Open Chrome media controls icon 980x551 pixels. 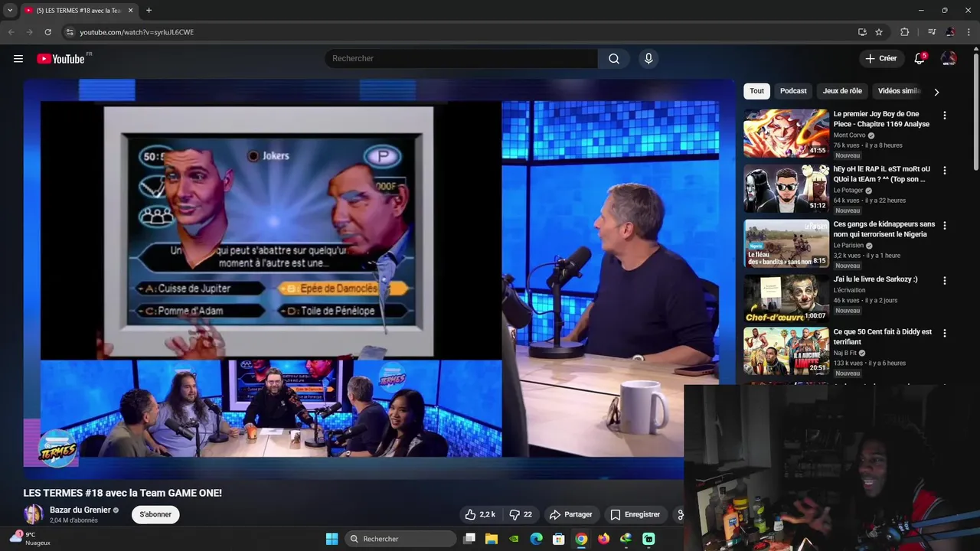(x=932, y=32)
